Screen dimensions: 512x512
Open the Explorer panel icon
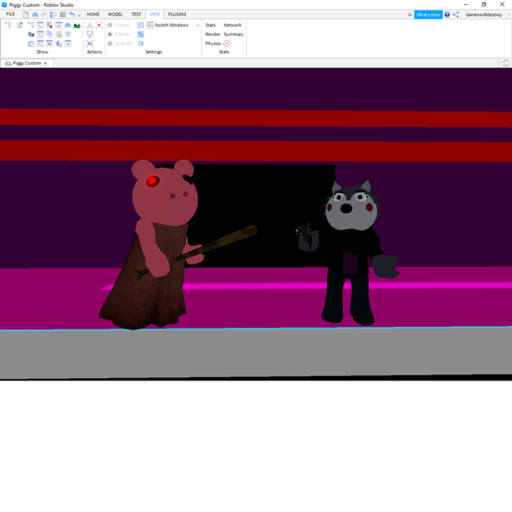point(8,25)
